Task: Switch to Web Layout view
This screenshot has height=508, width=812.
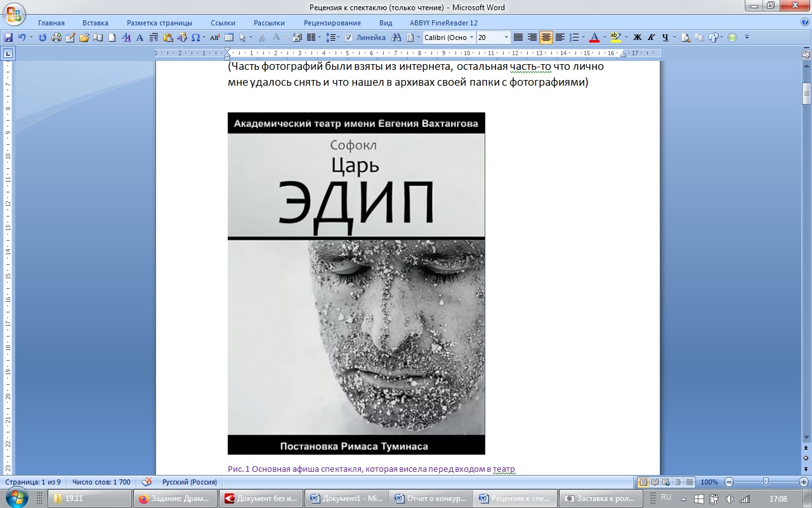Action: pyautogui.click(x=667, y=482)
